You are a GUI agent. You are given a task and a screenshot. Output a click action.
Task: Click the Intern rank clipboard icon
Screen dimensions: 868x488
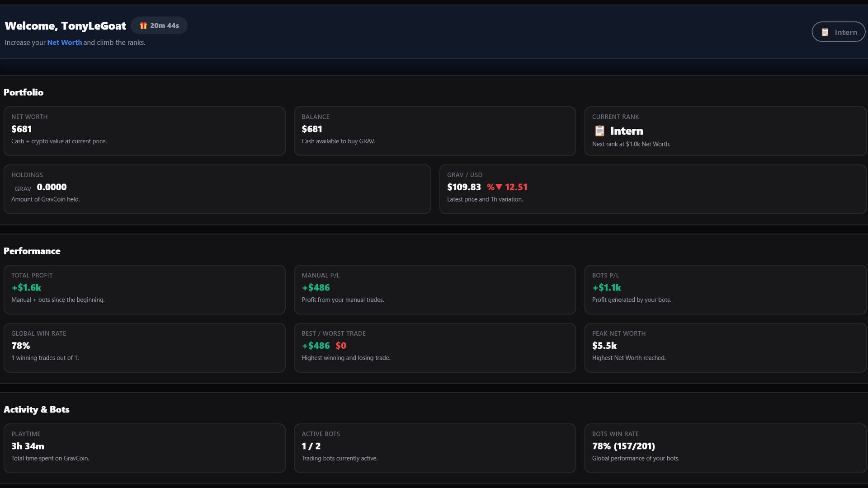(x=599, y=131)
